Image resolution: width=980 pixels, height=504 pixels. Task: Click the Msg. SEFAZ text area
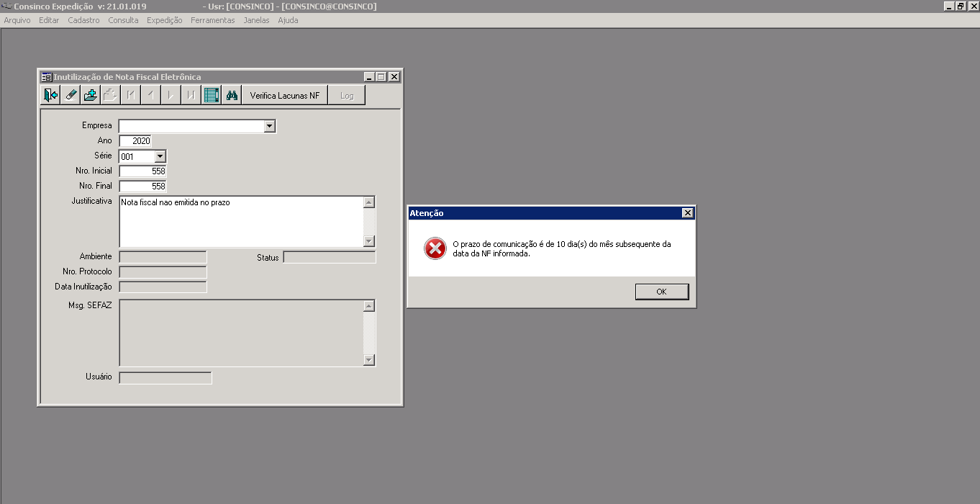click(x=241, y=333)
